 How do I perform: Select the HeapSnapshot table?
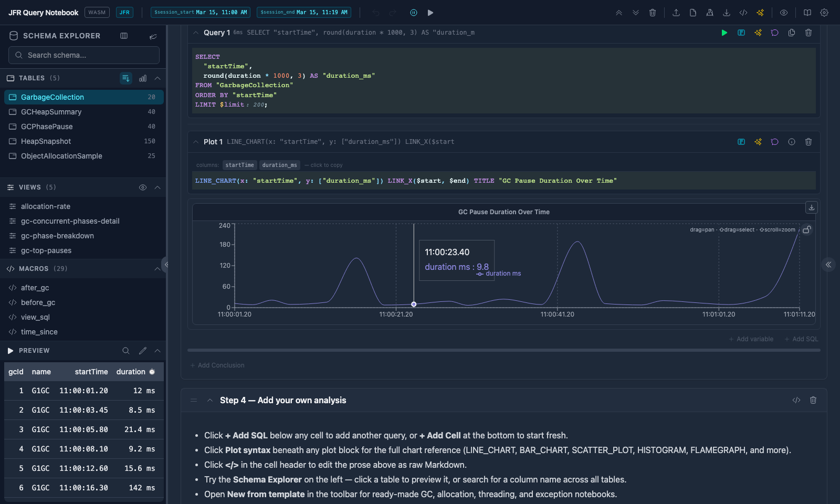[84, 141]
